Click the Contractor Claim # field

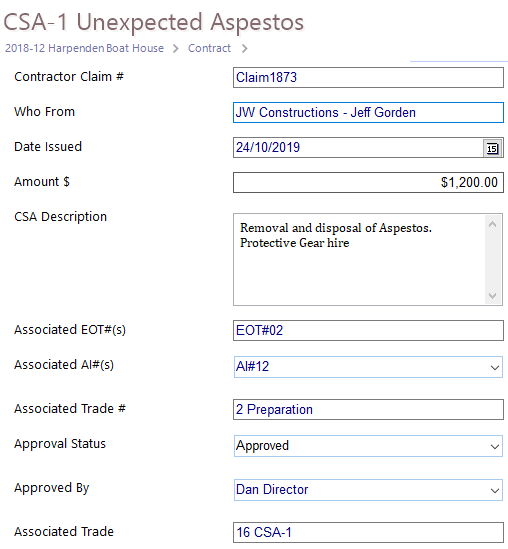[368, 77]
